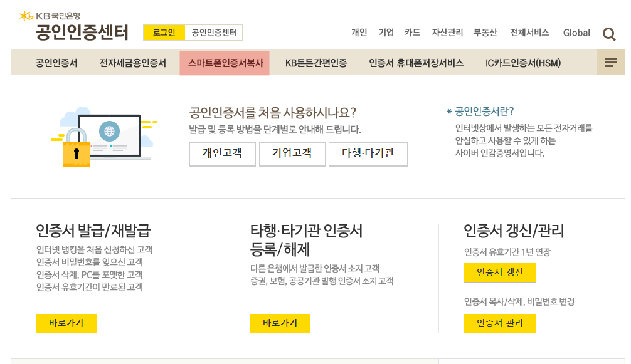Click the 인증서 발급/재발급 heading
Image resolution: width=631 pixels, height=364 pixels.
(93, 231)
